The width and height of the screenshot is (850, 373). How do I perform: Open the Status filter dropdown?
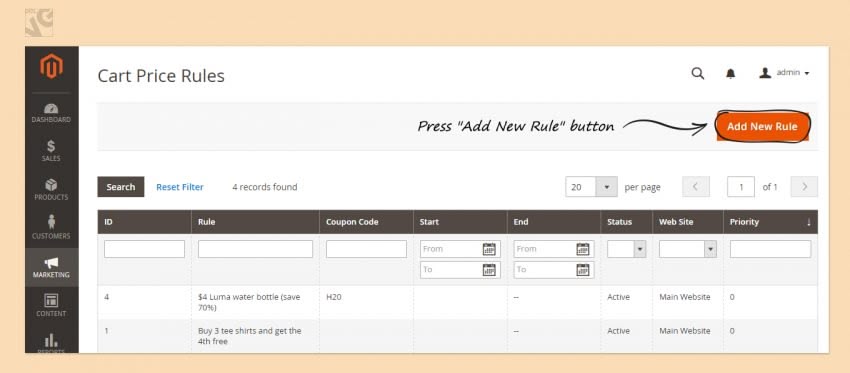[x=627, y=249]
